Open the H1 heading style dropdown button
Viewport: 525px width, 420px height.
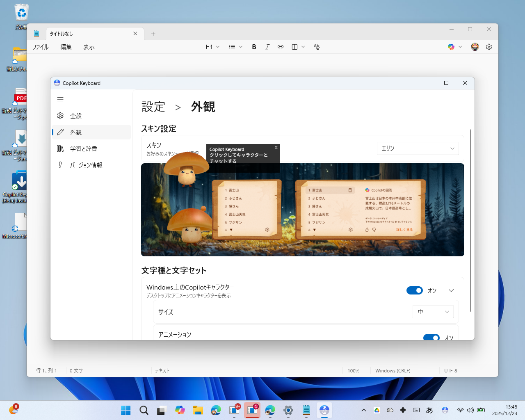pyautogui.click(x=212, y=46)
